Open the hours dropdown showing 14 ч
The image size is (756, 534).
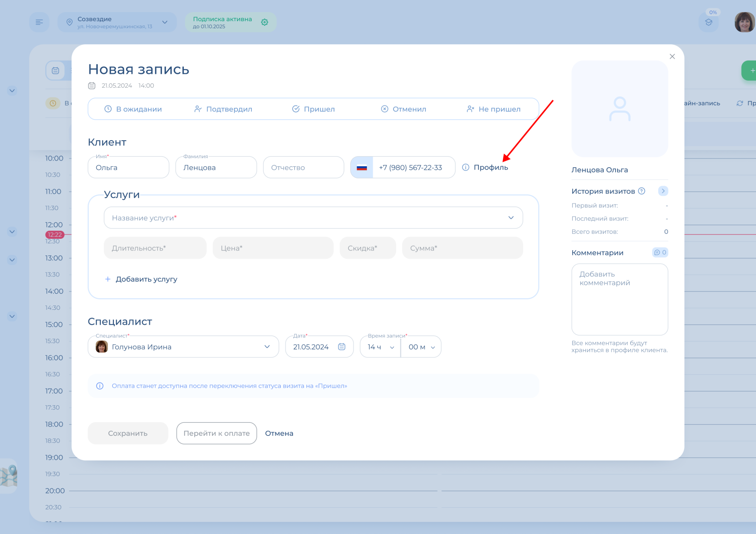click(x=380, y=347)
